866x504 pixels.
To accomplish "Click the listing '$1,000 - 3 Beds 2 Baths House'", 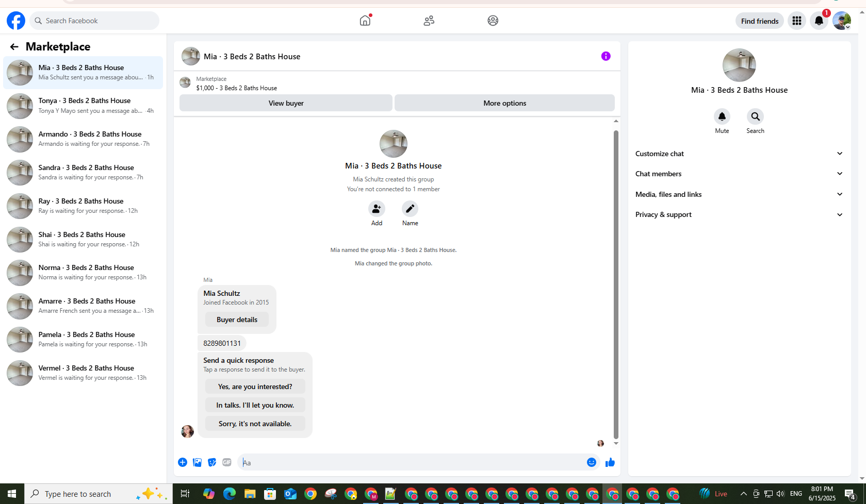I will tap(237, 88).
